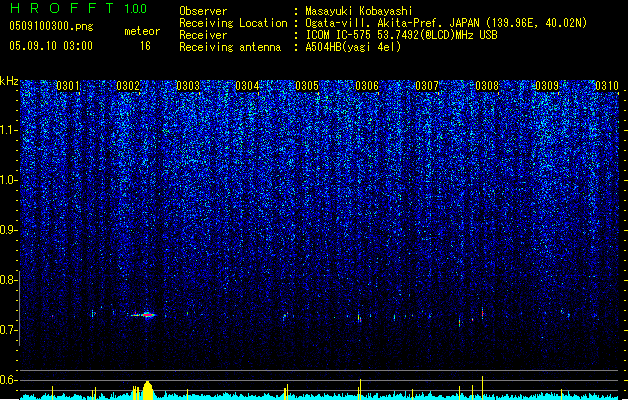Click the 0302 time marker
Viewport: 629px width, 400px height.
[x=128, y=86]
